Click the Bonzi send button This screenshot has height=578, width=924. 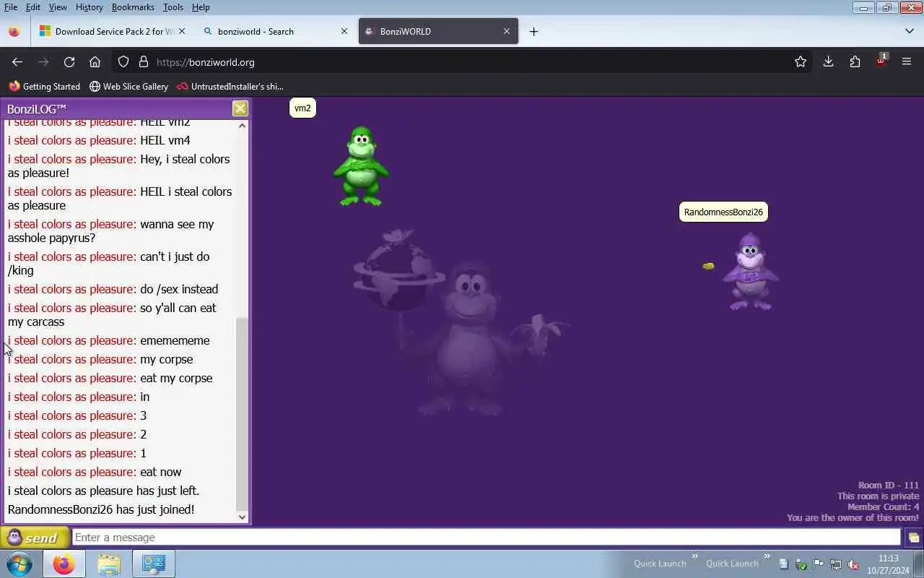(x=35, y=538)
